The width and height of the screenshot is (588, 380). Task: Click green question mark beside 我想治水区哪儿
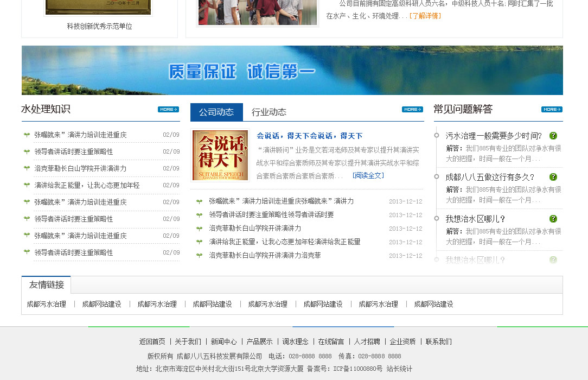(553, 219)
